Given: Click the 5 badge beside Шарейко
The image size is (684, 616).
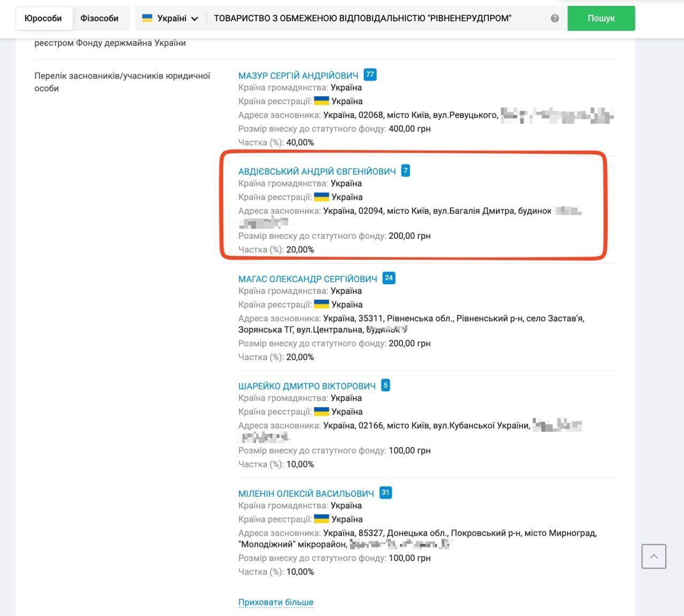Looking at the screenshot, I should [386, 385].
